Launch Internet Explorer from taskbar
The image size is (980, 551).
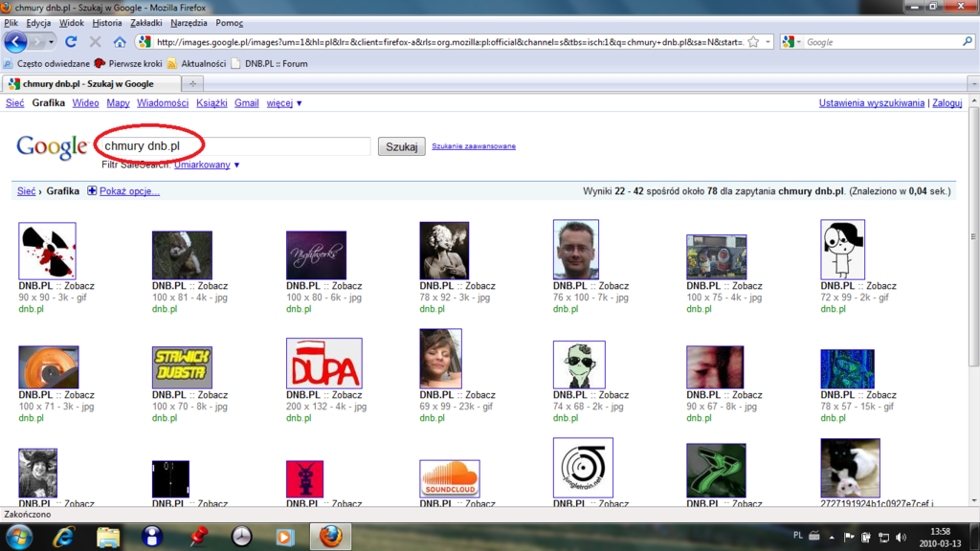(x=63, y=537)
